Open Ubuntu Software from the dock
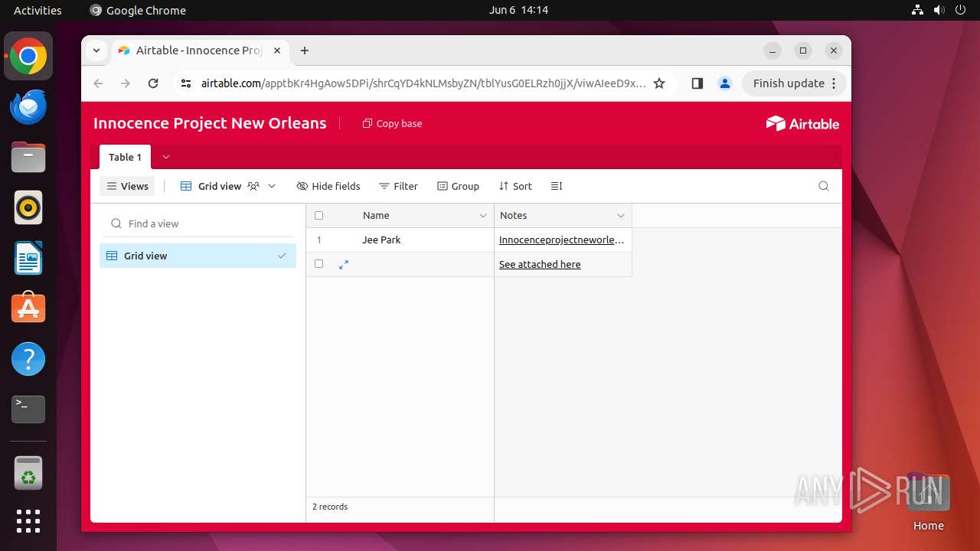Screen dimensions: 980x551 [28, 308]
